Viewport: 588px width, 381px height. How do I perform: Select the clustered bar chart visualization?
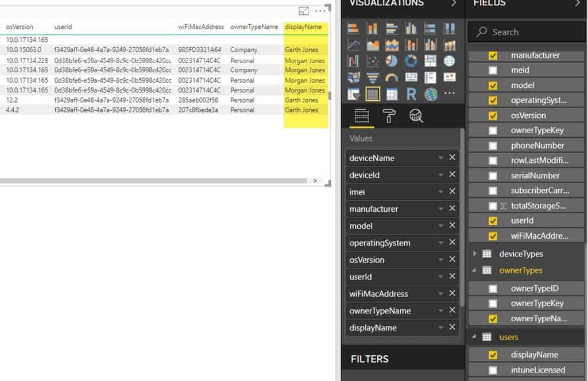(392, 29)
